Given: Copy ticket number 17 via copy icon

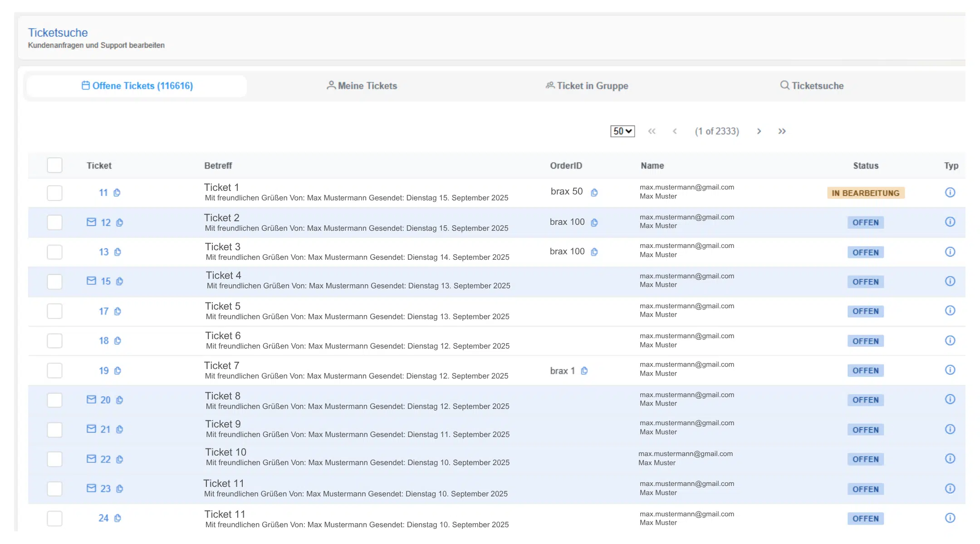Looking at the screenshot, I should pyautogui.click(x=118, y=311).
